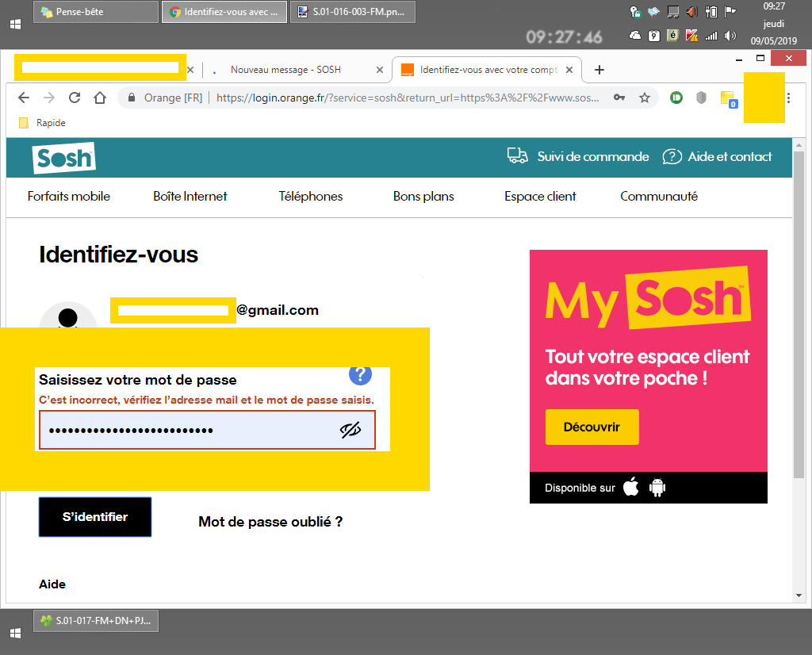The height and width of the screenshot is (655, 812).
Task: Click the volume speaker tray icon
Action: pos(730,36)
